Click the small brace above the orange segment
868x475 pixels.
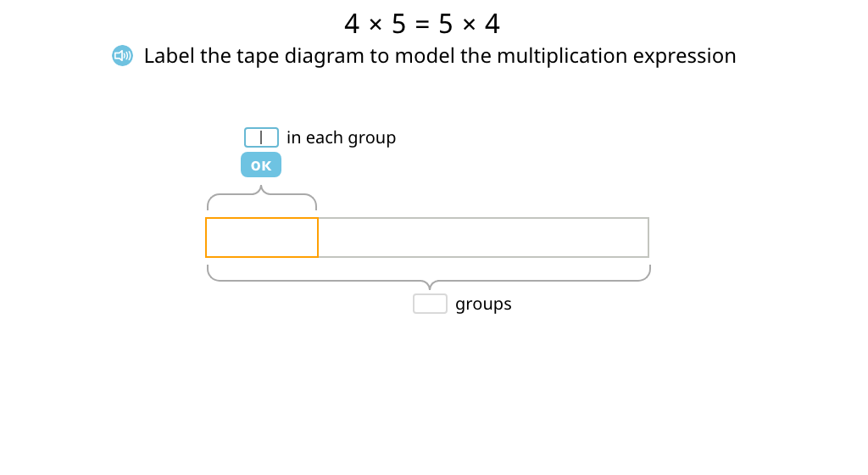tap(262, 198)
